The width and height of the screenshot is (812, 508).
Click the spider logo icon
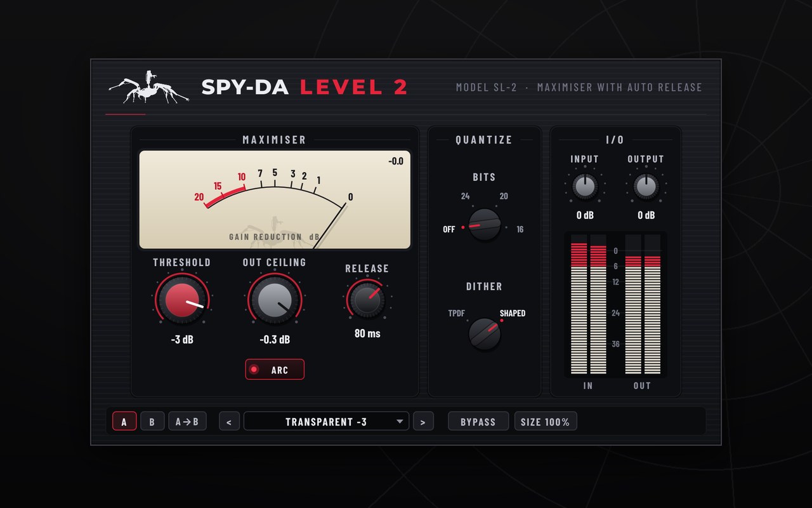[x=149, y=87]
